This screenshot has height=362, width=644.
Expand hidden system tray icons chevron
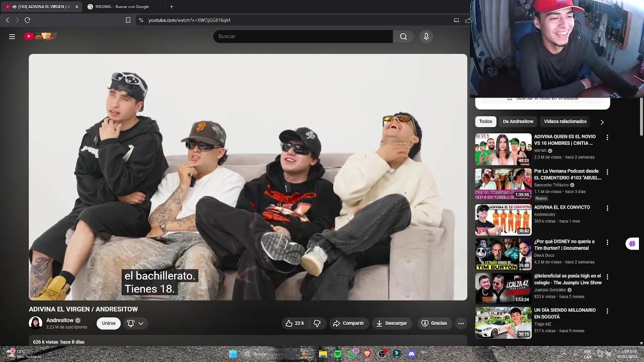[x=564, y=354]
